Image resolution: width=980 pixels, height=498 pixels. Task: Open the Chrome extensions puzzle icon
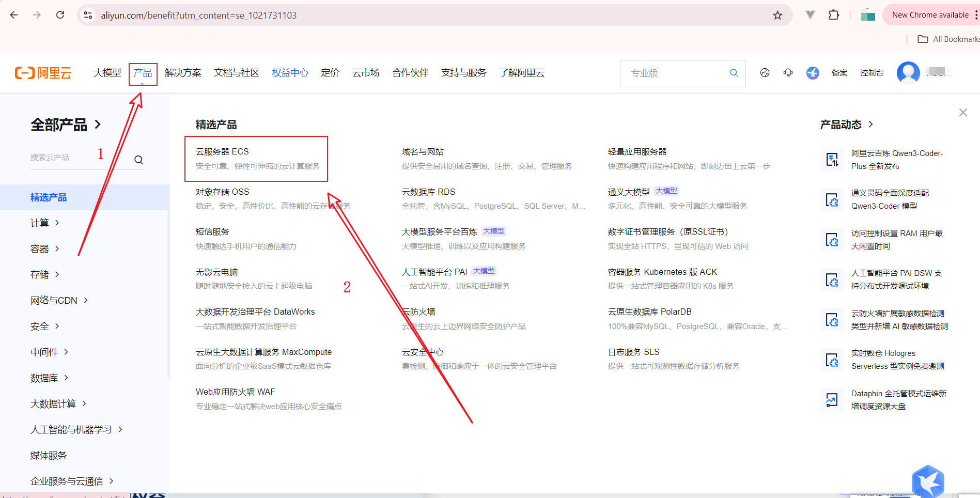point(833,15)
